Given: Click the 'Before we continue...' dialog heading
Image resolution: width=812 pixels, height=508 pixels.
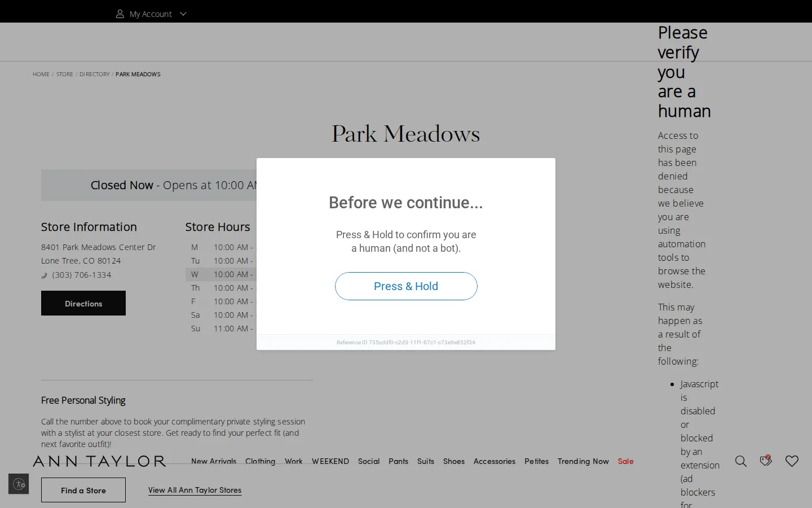Looking at the screenshot, I should coord(406,203).
